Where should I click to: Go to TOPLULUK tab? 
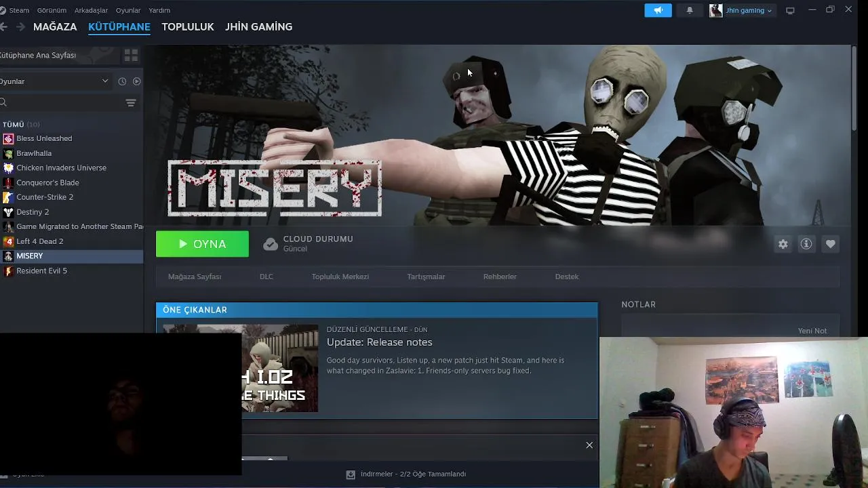tap(188, 26)
